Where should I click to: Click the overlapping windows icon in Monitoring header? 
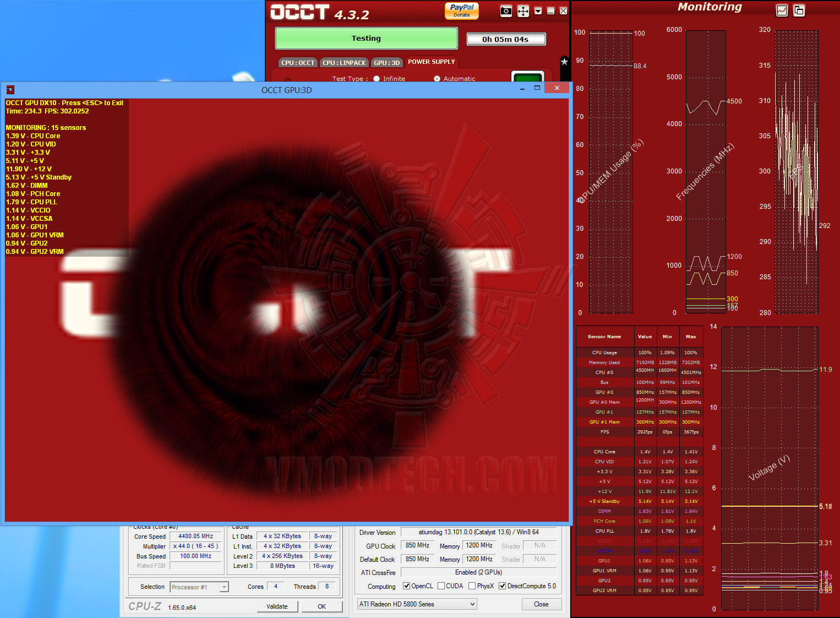pos(799,10)
